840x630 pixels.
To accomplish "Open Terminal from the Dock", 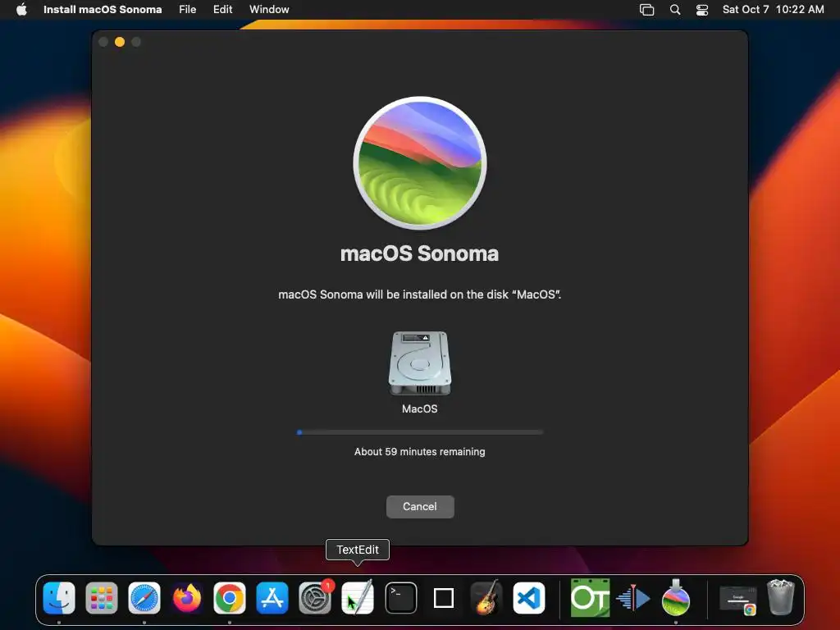I will click(400, 597).
